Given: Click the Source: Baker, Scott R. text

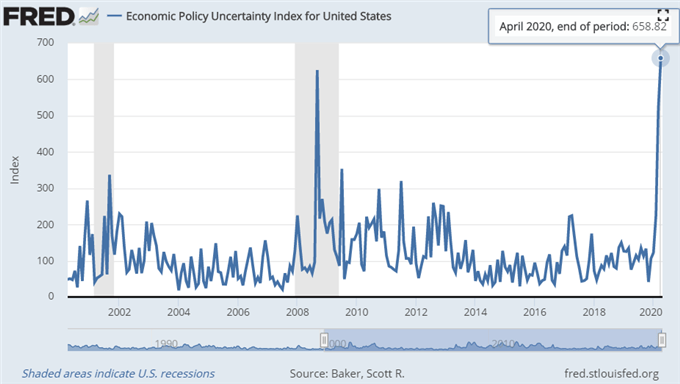Looking at the screenshot, I should [347, 374].
